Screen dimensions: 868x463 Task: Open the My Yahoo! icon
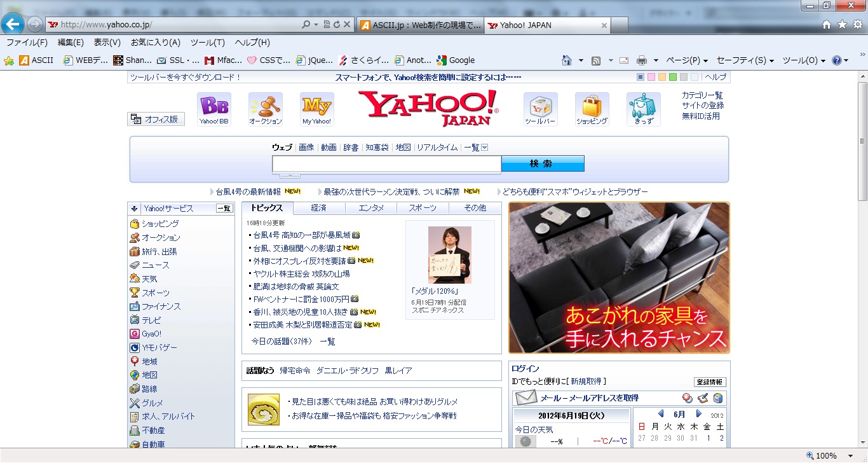coord(316,109)
